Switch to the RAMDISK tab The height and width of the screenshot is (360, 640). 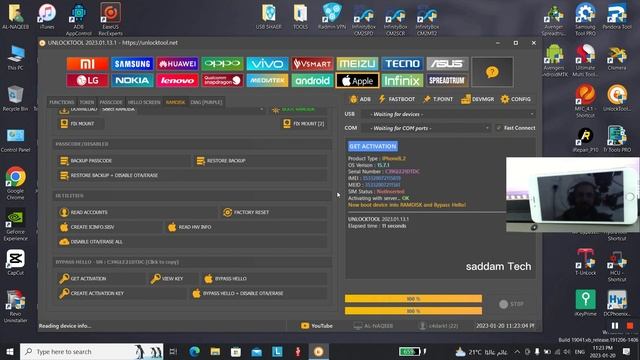coord(175,102)
